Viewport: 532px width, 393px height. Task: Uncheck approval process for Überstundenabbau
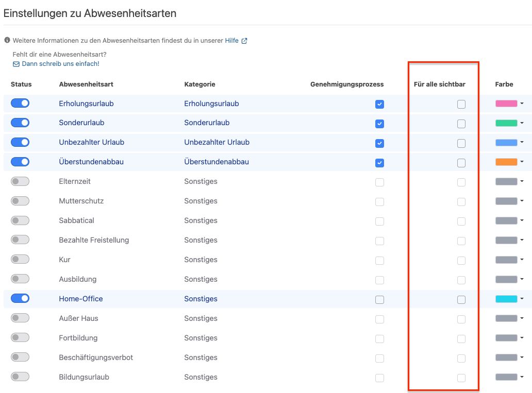(x=380, y=163)
